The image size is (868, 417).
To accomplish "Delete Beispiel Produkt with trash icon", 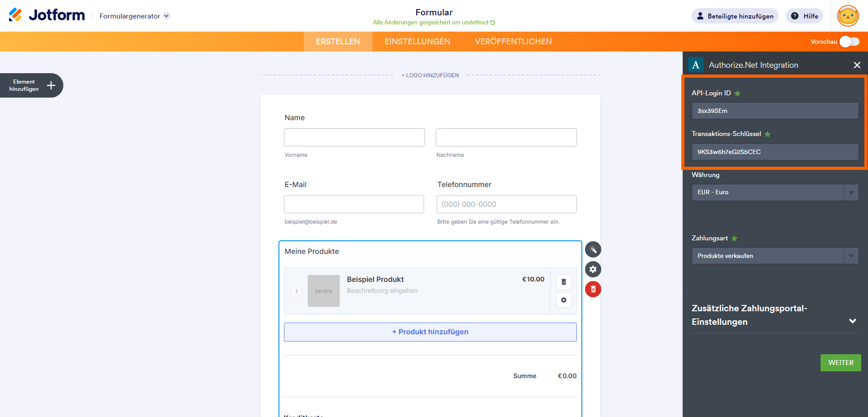I will click(564, 282).
